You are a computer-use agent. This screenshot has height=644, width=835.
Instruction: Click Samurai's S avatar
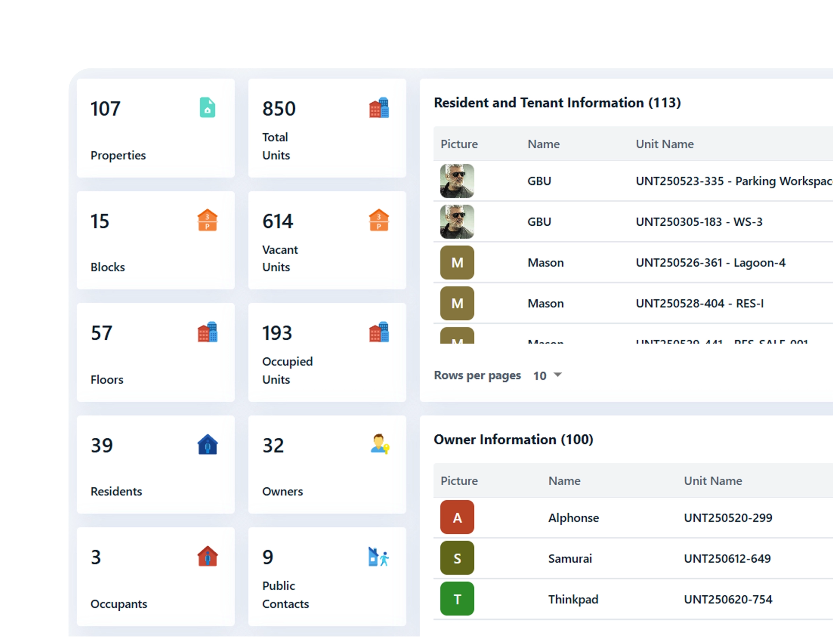point(457,558)
